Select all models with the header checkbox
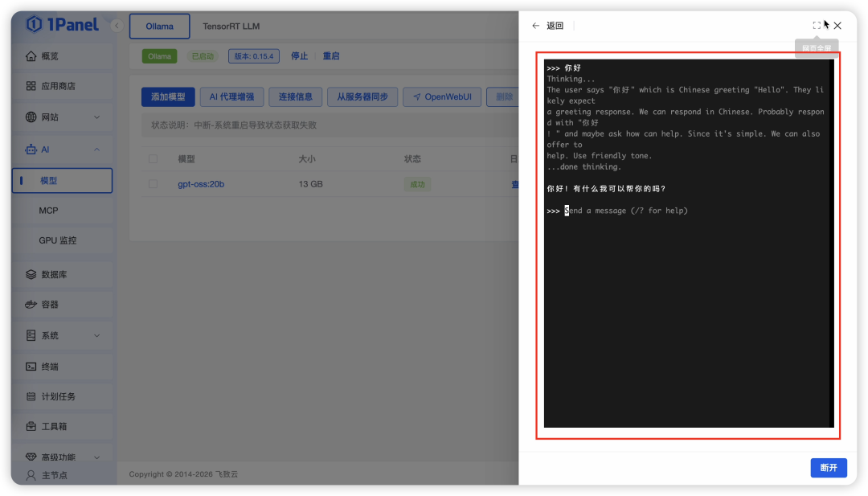The width and height of the screenshot is (868, 496). pyautogui.click(x=154, y=158)
